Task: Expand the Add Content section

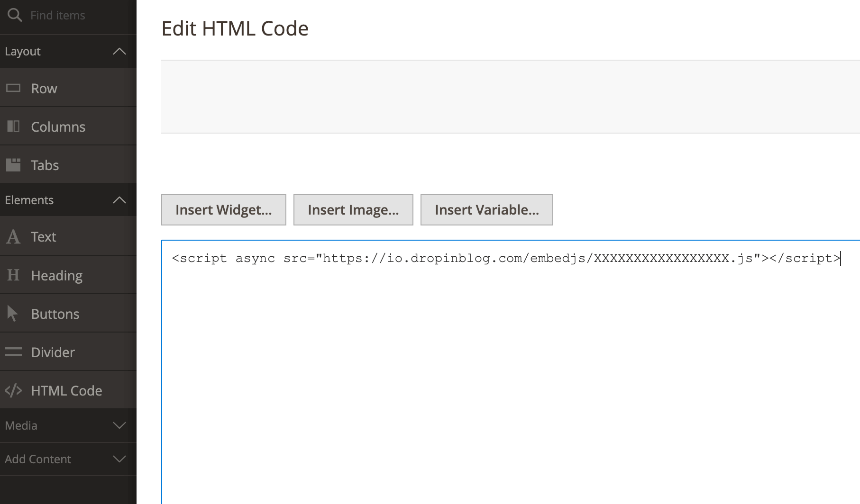Action: pos(119,459)
